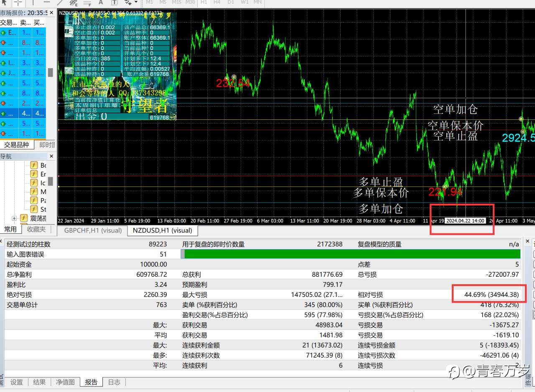
Task: Select the M... indicator in navigator
Action: point(38,192)
